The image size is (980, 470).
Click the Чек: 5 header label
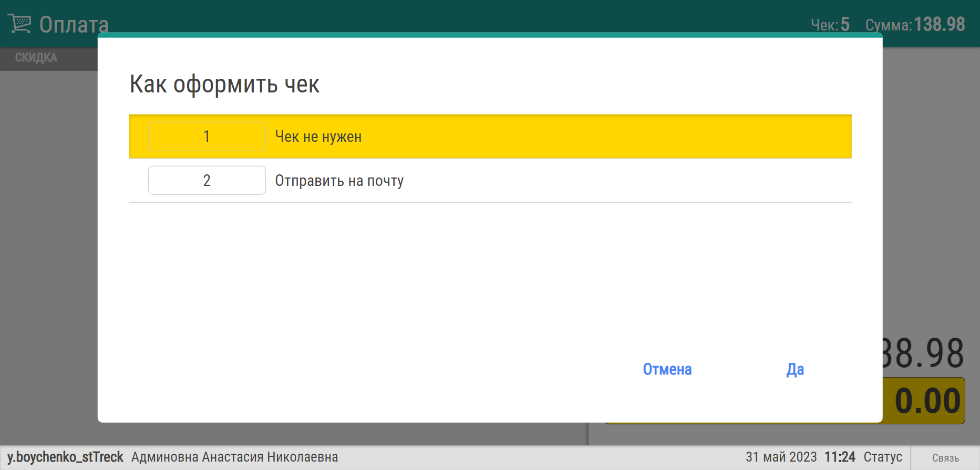click(x=830, y=24)
